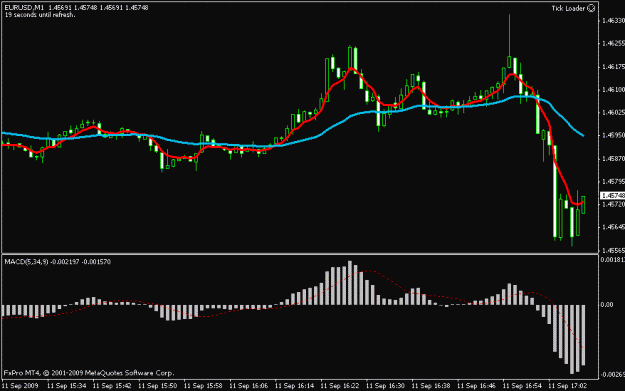Click the 0.00 level on MACD scale
This screenshot has width=625, height=391.
(607, 305)
